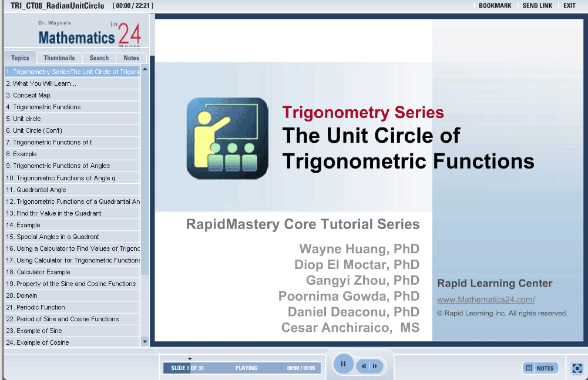Click EXIT in top bar

pos(569,6)
